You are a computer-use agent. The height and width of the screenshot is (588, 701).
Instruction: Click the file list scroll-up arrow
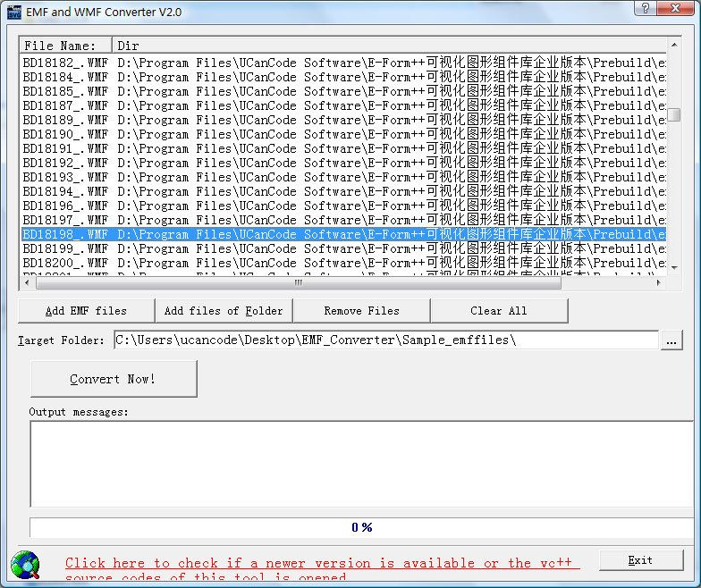(x=674, y=44)
